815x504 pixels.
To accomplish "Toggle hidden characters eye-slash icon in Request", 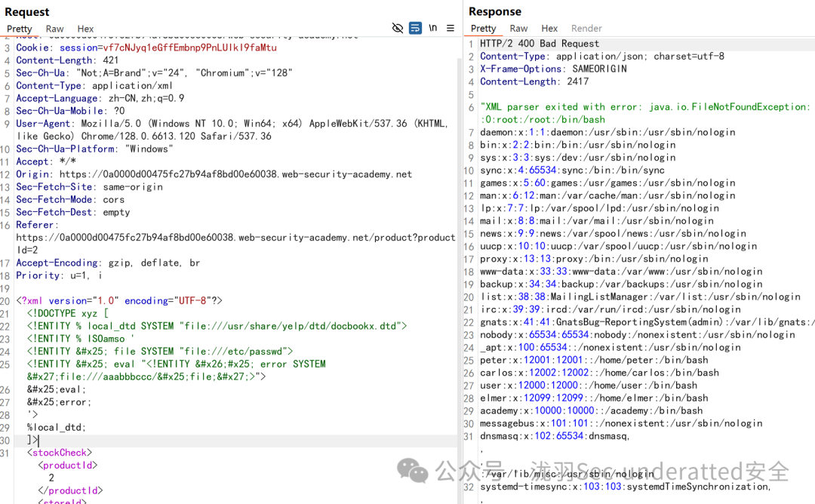I will 398,28.
